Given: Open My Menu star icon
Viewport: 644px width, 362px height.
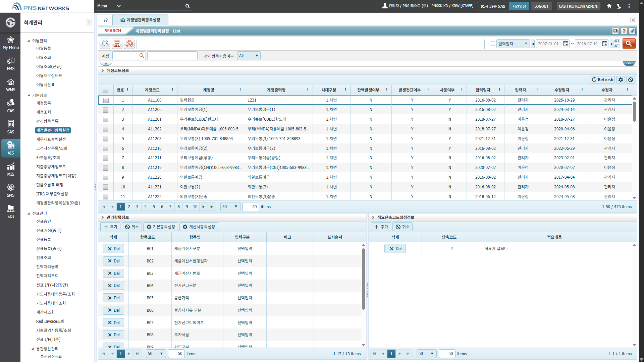Looking at the screenshot, I should (10, 43).
